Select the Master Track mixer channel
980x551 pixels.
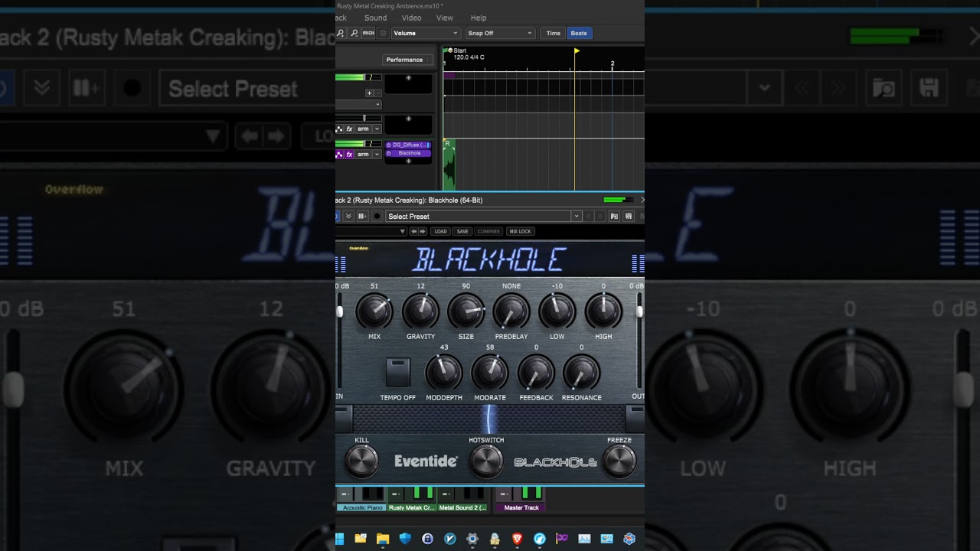tap(521, 507)
